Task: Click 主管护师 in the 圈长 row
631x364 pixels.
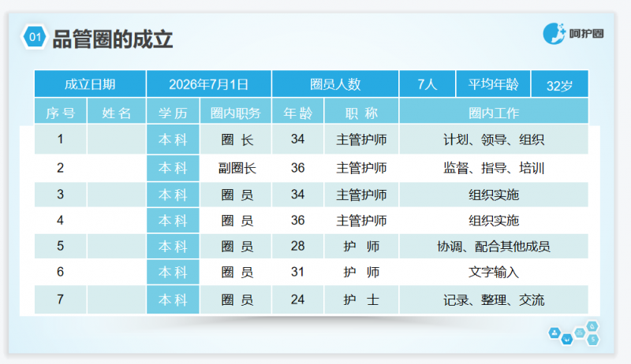Action: 361,139
